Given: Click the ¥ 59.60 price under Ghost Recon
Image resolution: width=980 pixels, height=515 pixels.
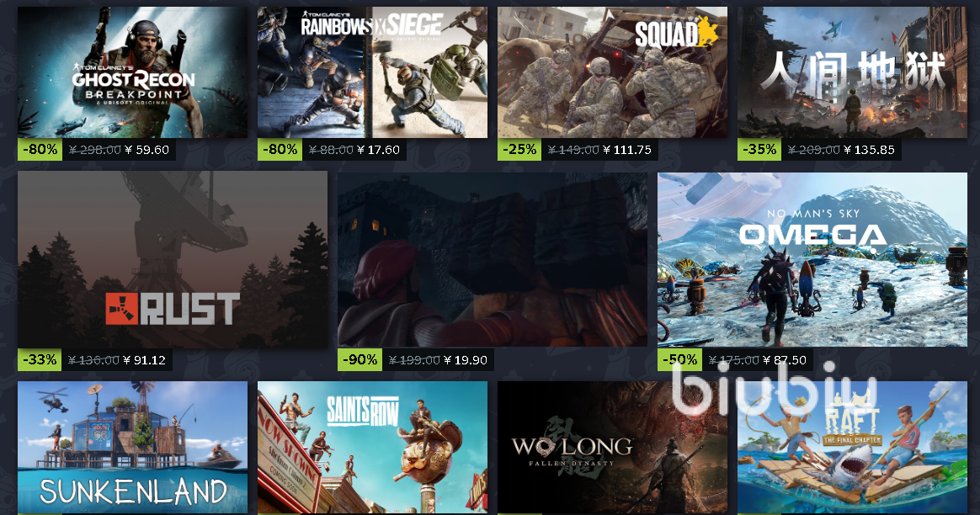Looking at the screenshot, I should click(146, 150).
